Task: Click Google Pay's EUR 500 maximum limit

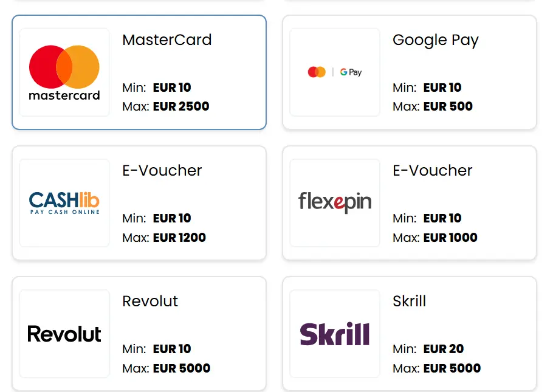Action: (x=448, y=106)
